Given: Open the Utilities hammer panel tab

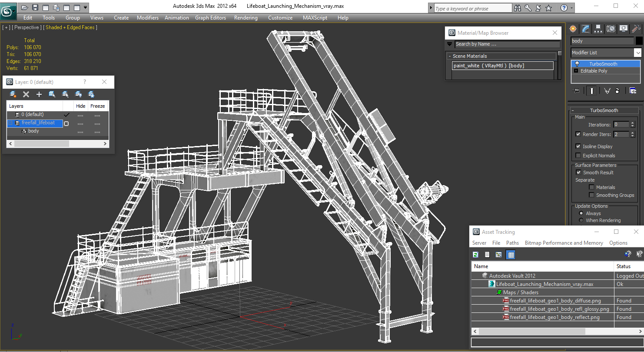Looking at the screenshot, I should pos(636,29).
